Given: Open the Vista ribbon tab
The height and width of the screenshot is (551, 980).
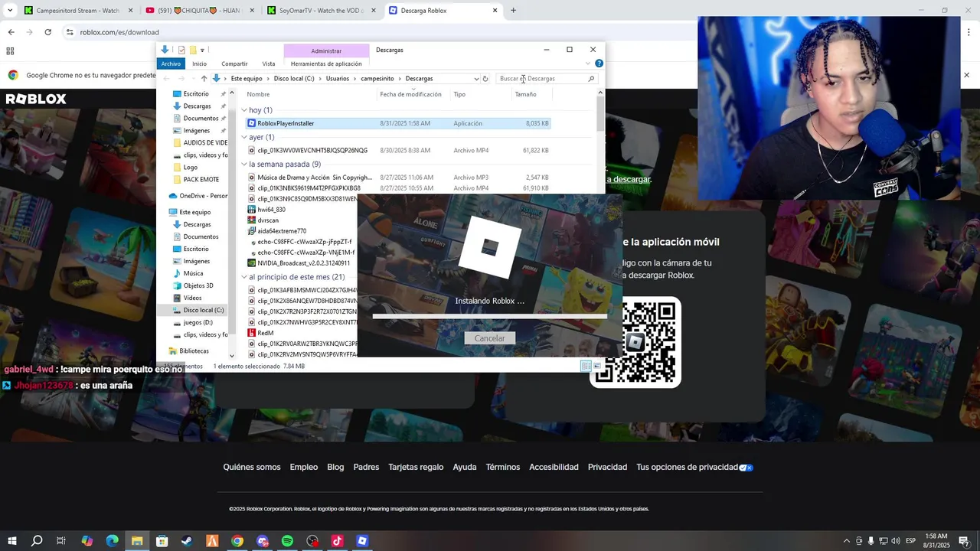Looking at the screenshot, I should click(x=269, y=64).
